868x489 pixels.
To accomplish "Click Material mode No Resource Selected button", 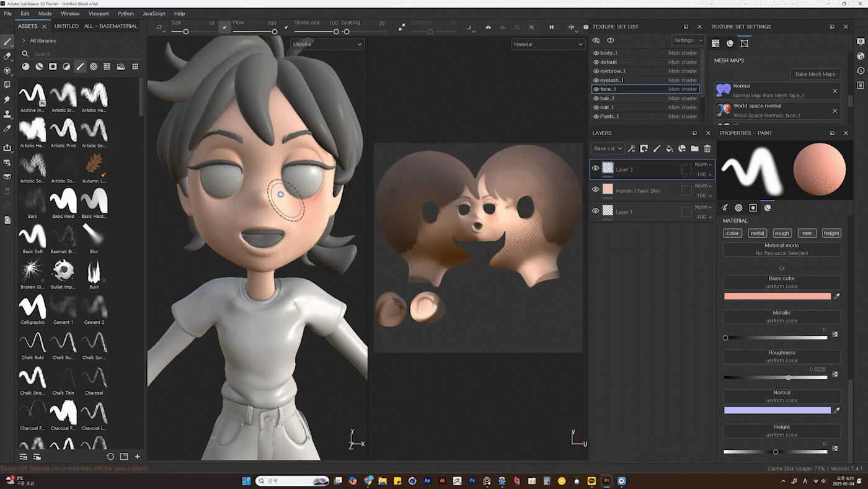I will (x=782, y=249).
